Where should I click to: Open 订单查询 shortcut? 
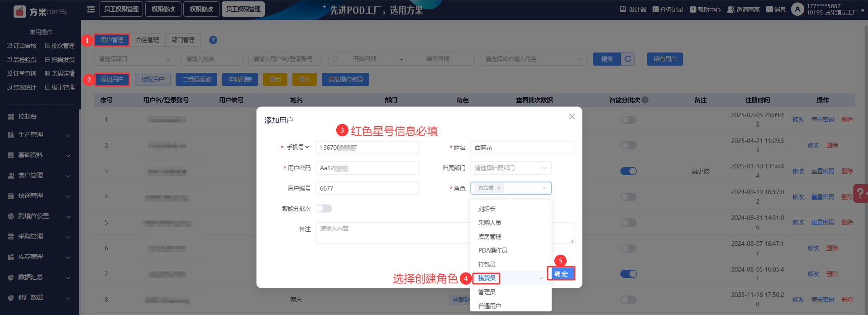click(x=21, y=73)
